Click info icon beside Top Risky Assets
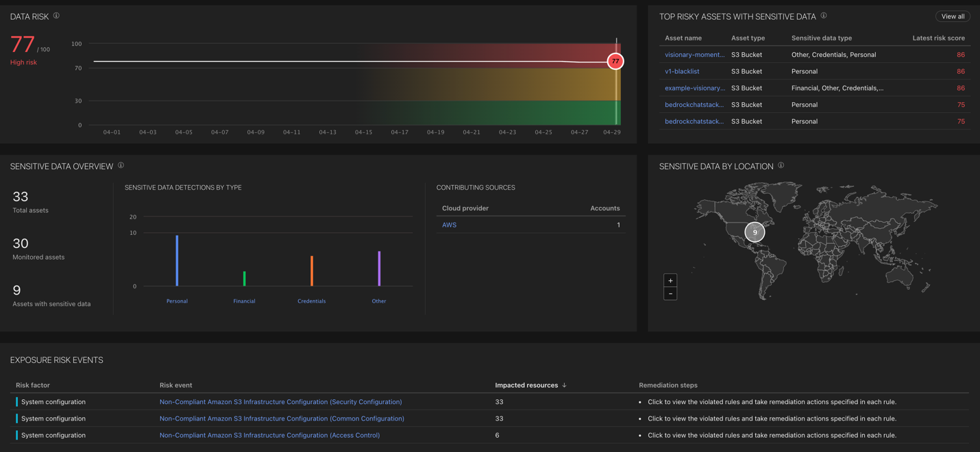Viewport: 980px width, 452px height. coord(824,16)
